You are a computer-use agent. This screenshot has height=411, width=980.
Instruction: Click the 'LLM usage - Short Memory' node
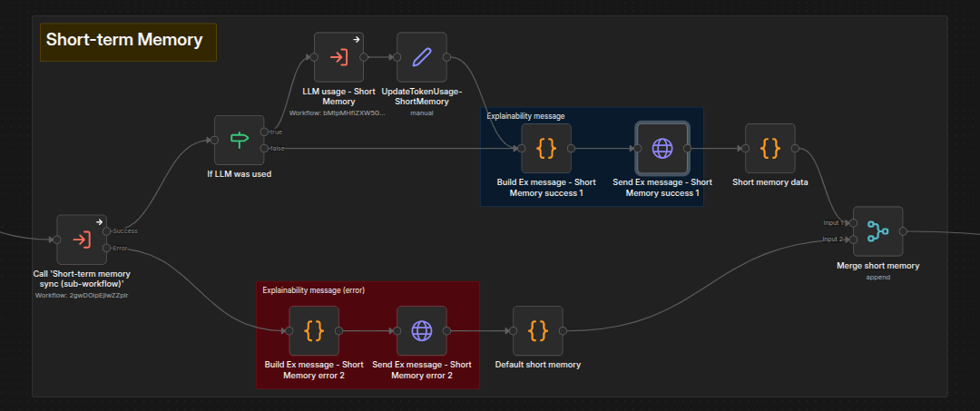pos(338,57)
